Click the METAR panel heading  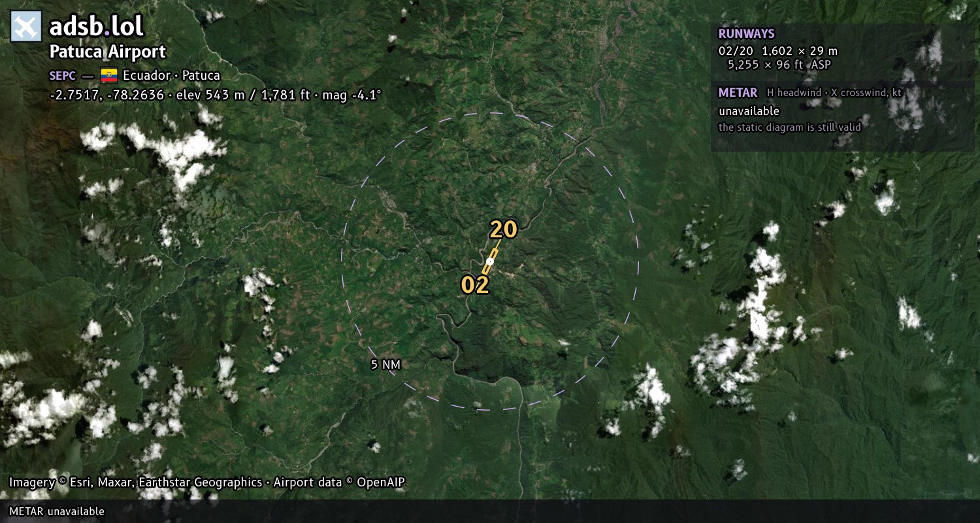tap(738, 93)
